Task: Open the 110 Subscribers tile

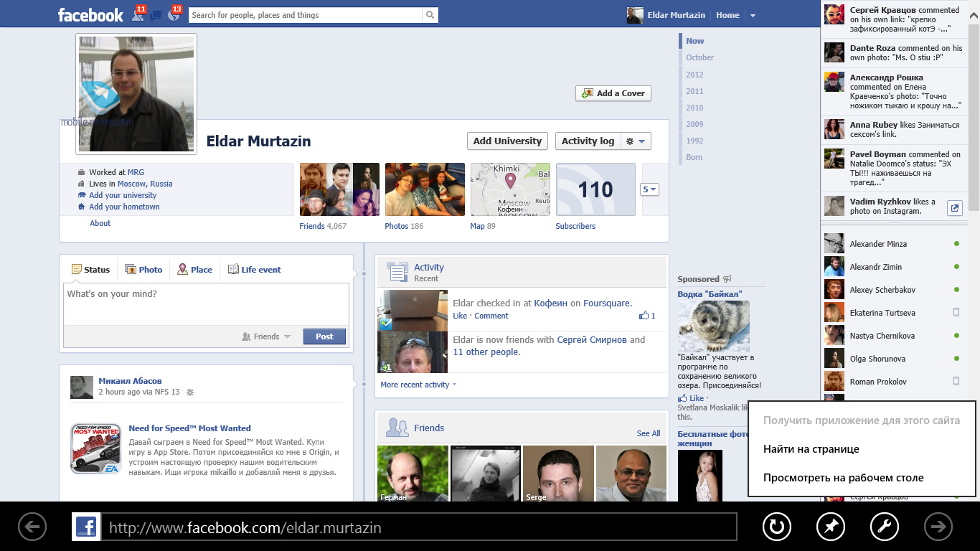Action: point(595,189)
